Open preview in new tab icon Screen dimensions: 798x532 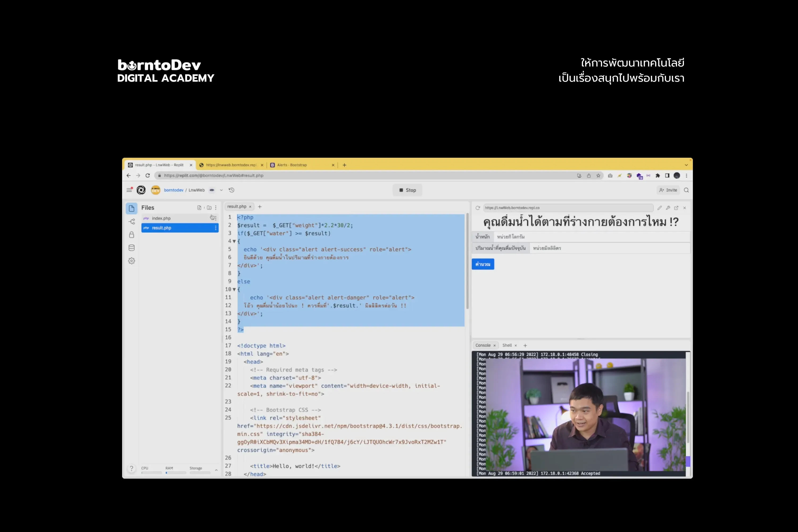point(676,208)
